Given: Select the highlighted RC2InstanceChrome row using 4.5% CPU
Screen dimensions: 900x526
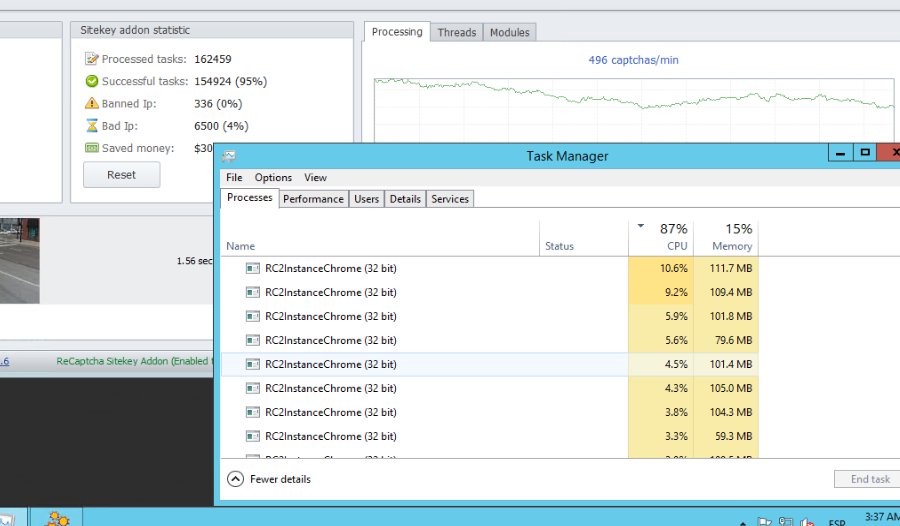Looking at the screenshot, I should [x=400, y=364].
